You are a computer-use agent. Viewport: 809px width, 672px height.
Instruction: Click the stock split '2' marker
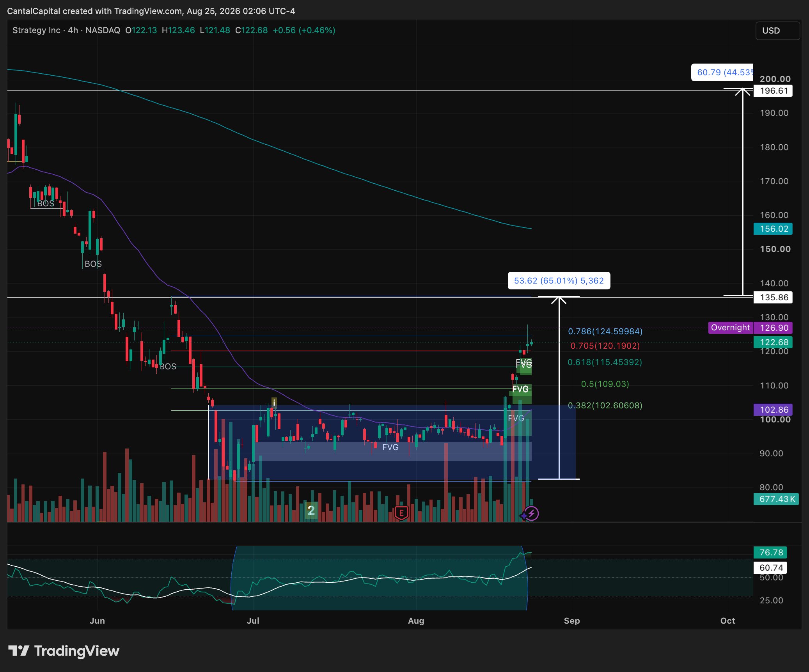tap(311, 510)
